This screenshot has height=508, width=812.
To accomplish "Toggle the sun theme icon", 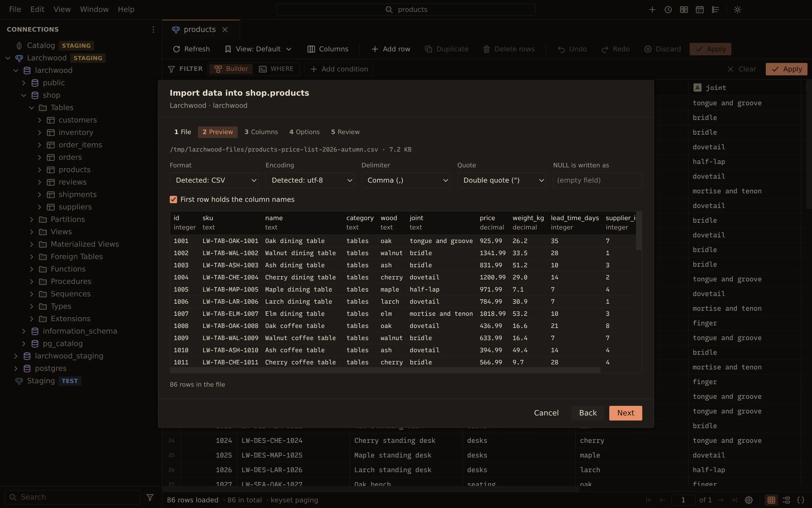I will [737, 9].
